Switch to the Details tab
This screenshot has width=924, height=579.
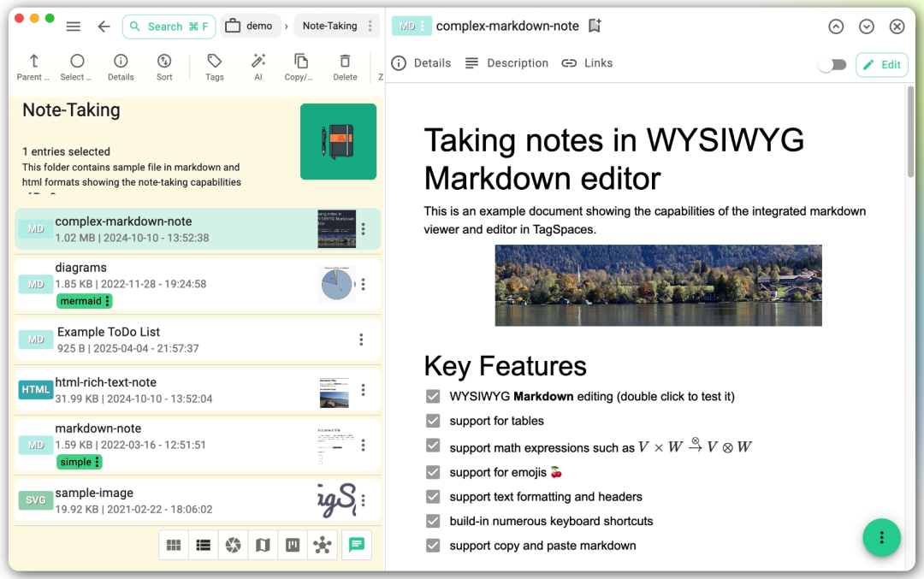pos(421,63)
